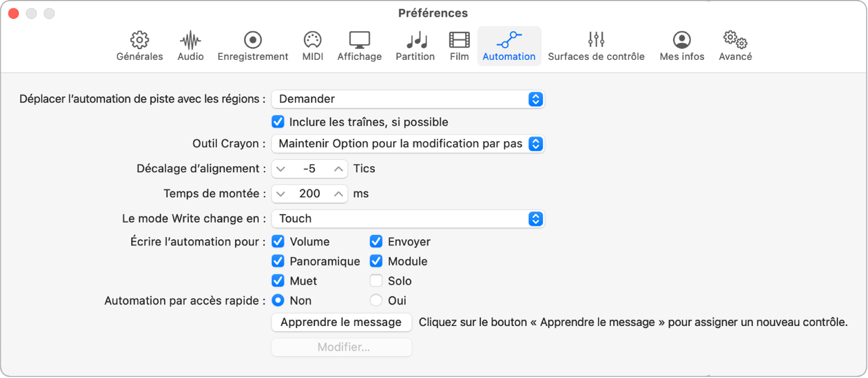Open the Film preferences icon
Image resolution: width=868 pixels, height=378 pixels.
[458, 45]
